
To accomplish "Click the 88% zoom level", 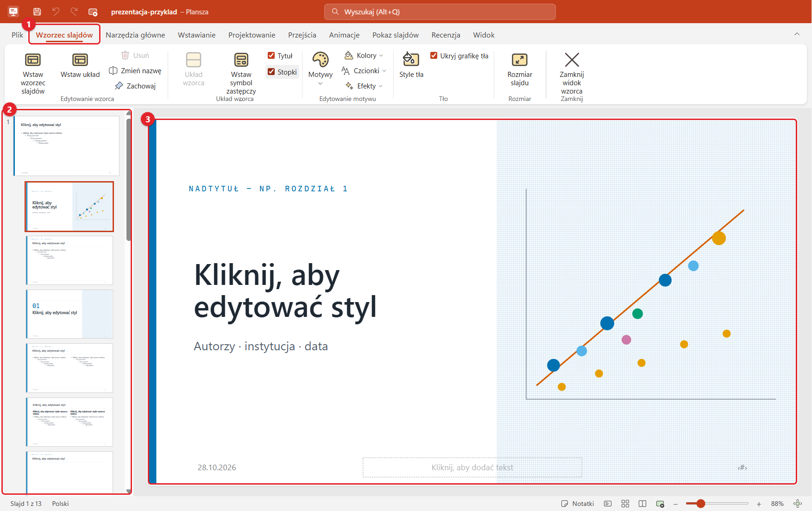I will [777, 504].
